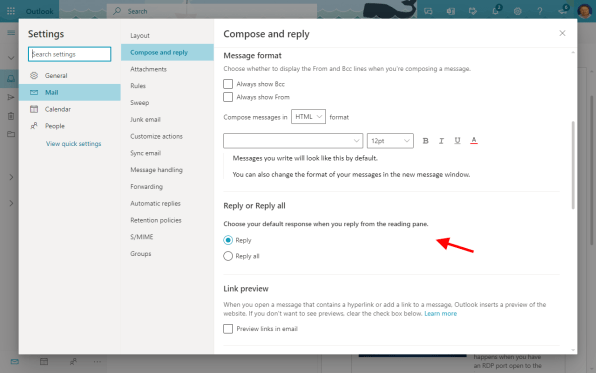Select the Reply radio button
596x373 pixels.
tap(228, 240)
